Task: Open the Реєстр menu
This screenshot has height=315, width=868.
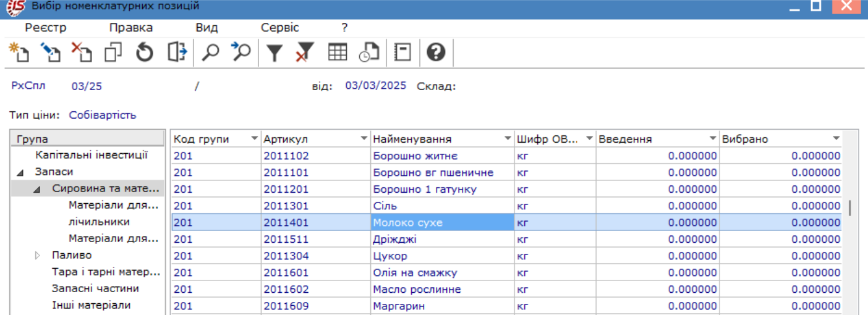Action: [x=46, y=28]
